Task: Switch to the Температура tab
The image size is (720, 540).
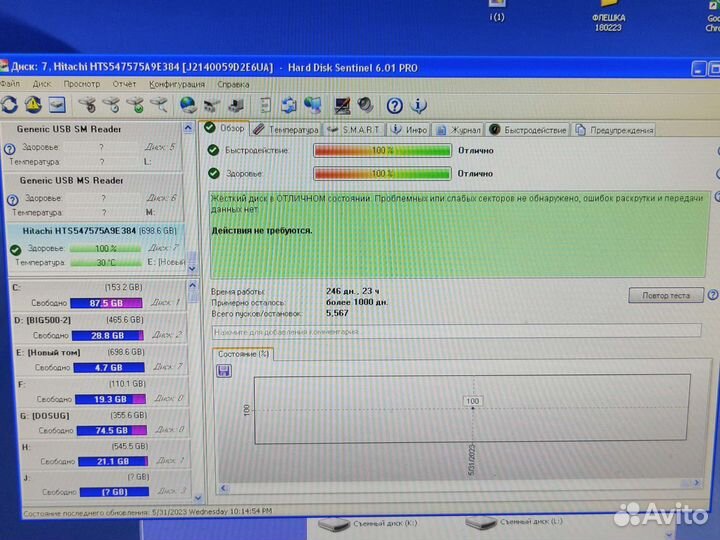Action: (x=286, y=130)
